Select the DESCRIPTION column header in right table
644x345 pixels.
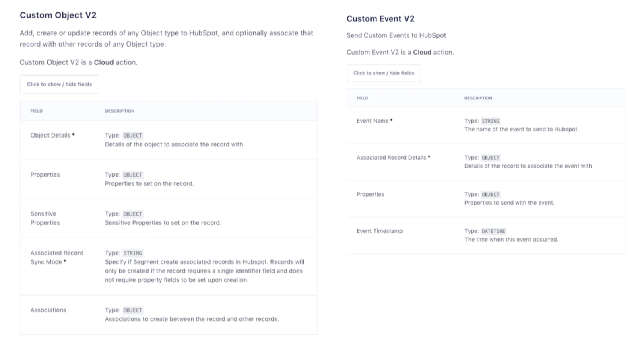(478, 98)
